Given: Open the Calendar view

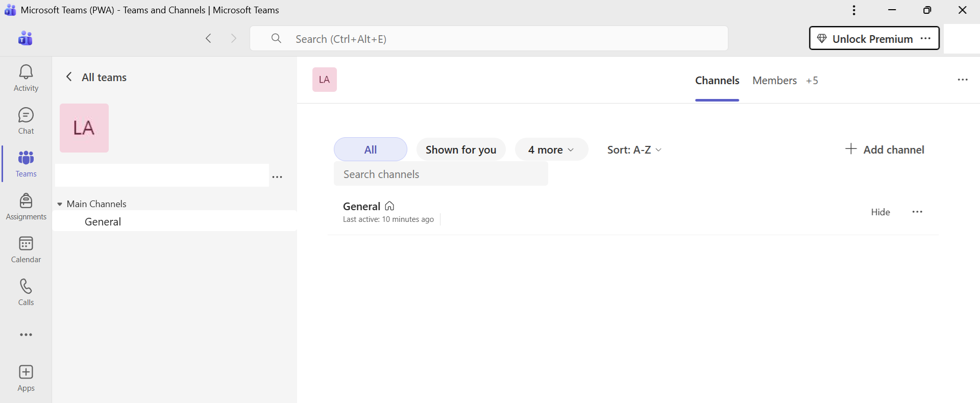Looking at the screenshot, I should pyautogui.click(x=26, y=249).
